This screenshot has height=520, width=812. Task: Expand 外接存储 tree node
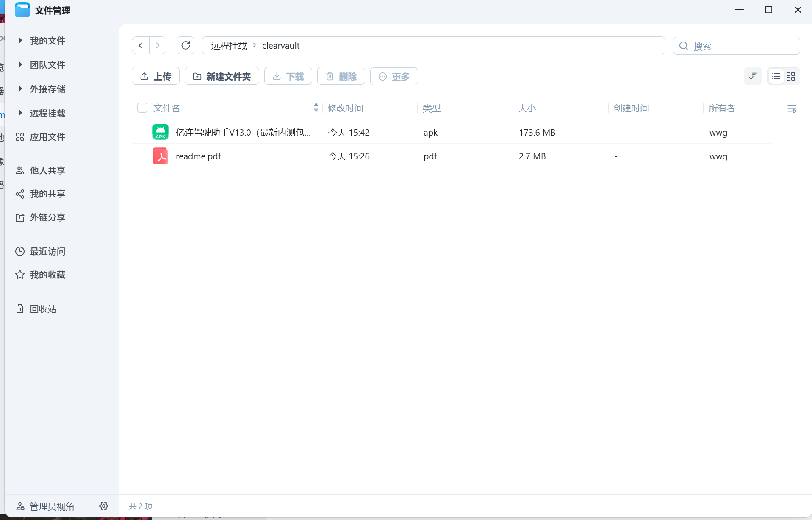tap(20, 89)
